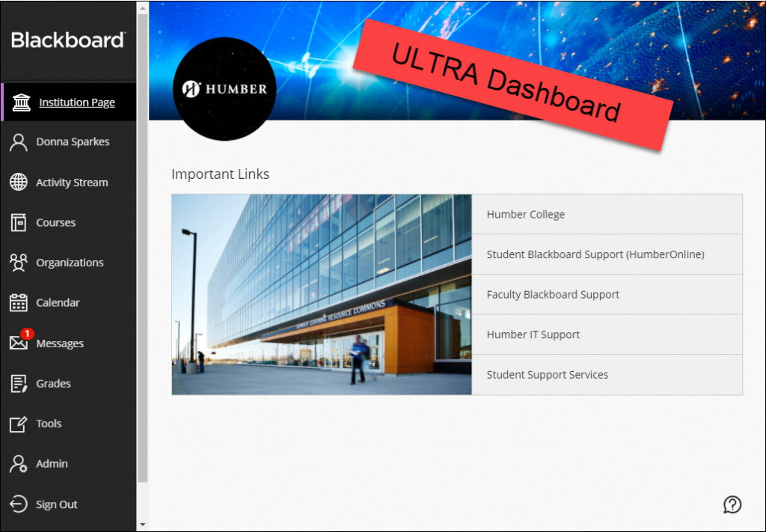Screen dimensions: 766x532
Task: Open the Humber College link
Action: 607,215
